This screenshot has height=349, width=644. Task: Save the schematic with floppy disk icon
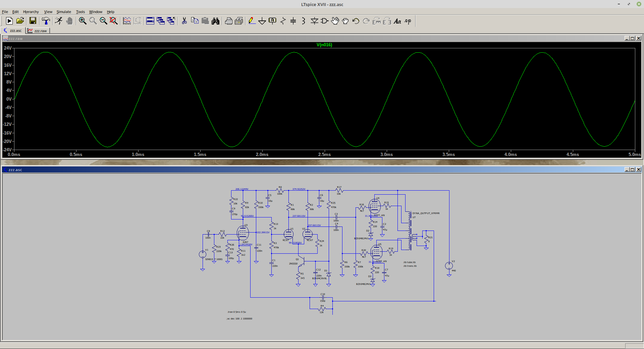[x=33, y=21]
